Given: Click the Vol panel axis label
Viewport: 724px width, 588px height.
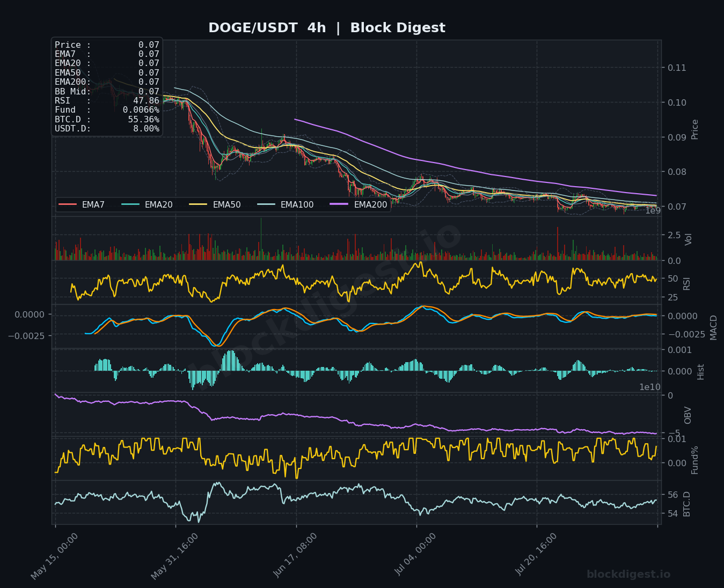Looking at the screenshot, I should pyautogui.click(x=688, y=239).
